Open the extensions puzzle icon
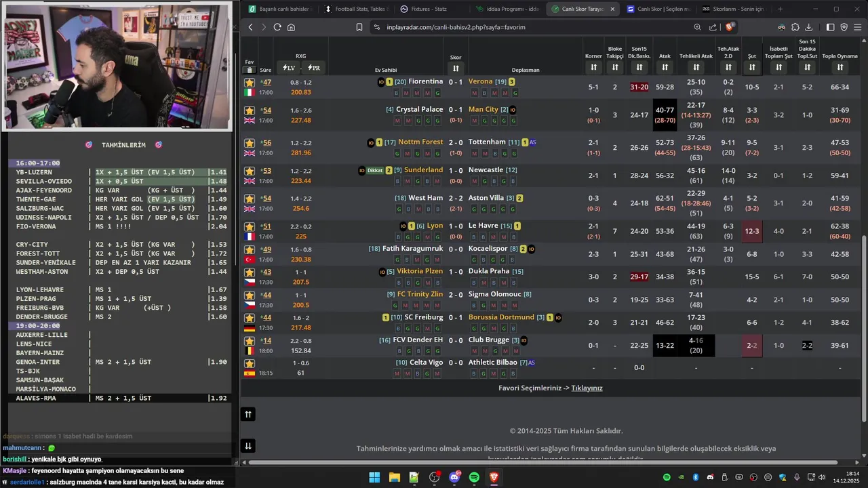 coord(795,27)
